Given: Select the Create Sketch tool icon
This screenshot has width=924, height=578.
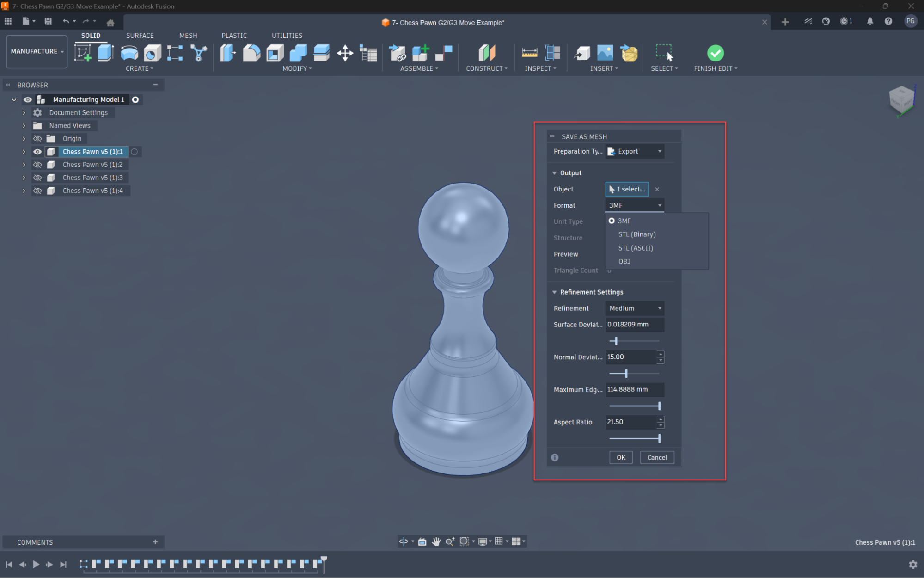Looking at the screenshot, I should 83,53.
